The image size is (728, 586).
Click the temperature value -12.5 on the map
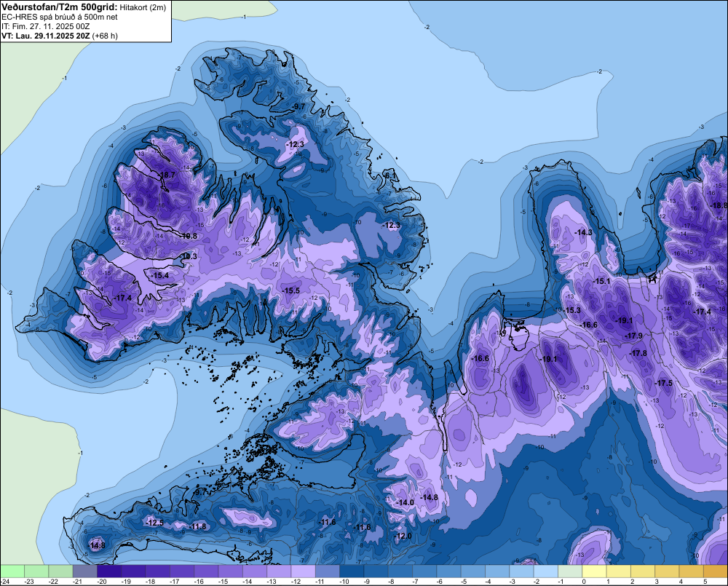154,523
